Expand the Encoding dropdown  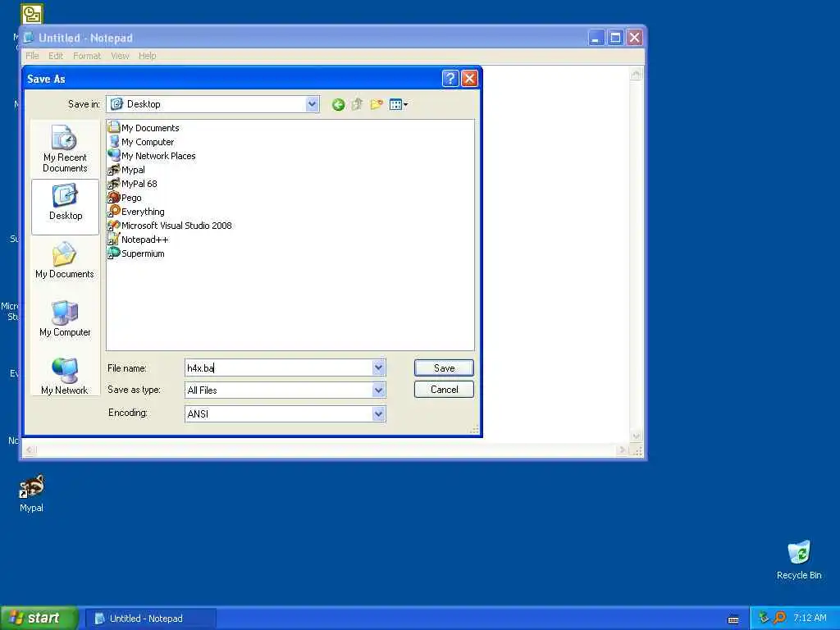tap(378, 413)
